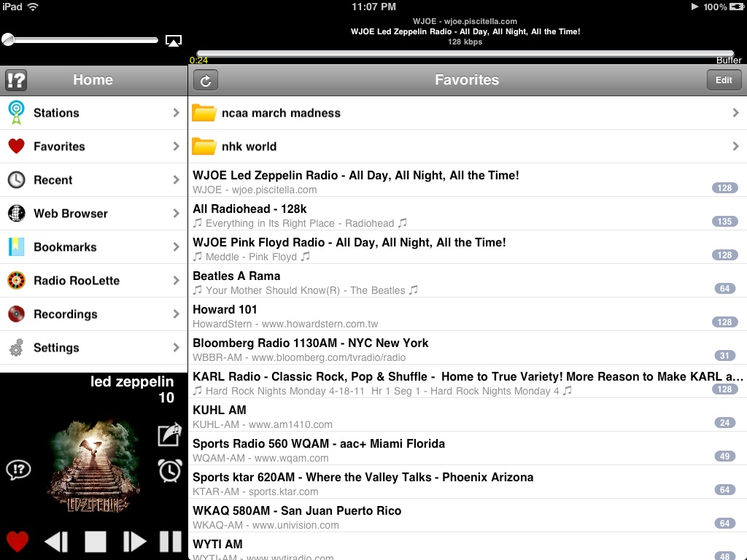Expand Settings menu chevron

coord(177,348)
